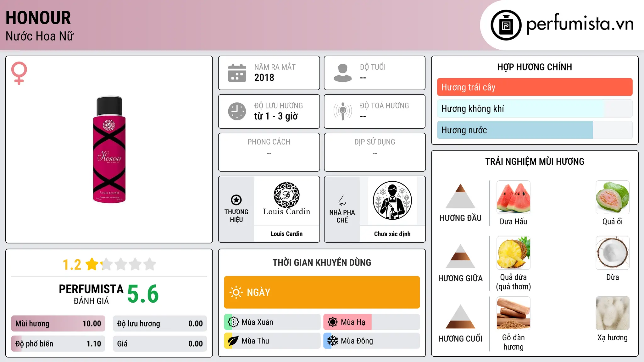
Task: Open the Louis Cardin brand name link
Action: pos(286,234)
